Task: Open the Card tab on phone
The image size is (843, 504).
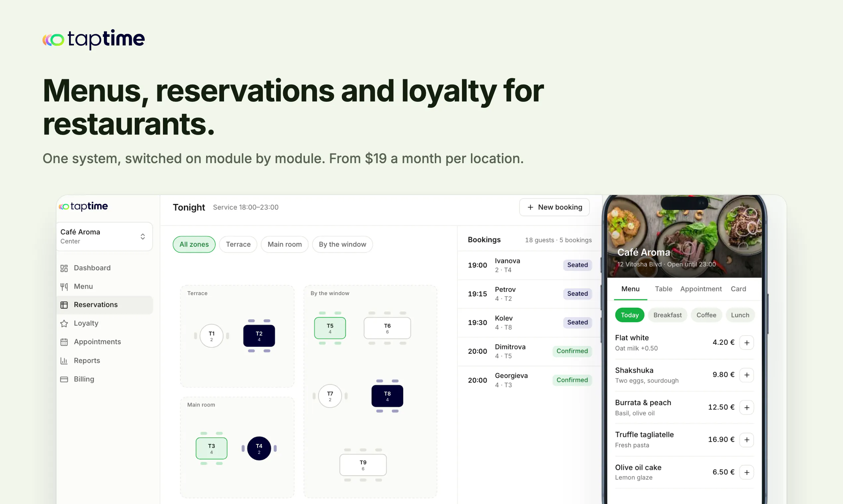Action: click(738, 289)
